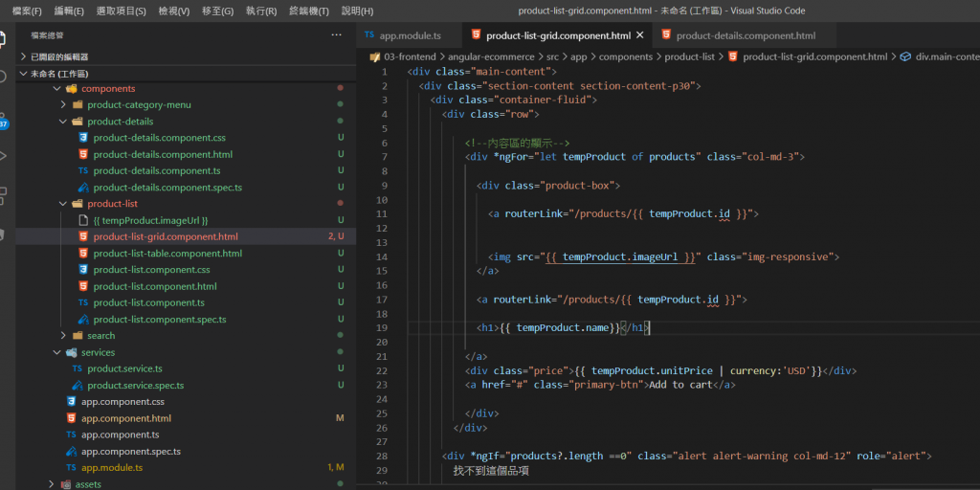Open product.service.ts in the file tree
Image resolution: width=980 pixels, height=490 pixels.
[x=124, y=368]
